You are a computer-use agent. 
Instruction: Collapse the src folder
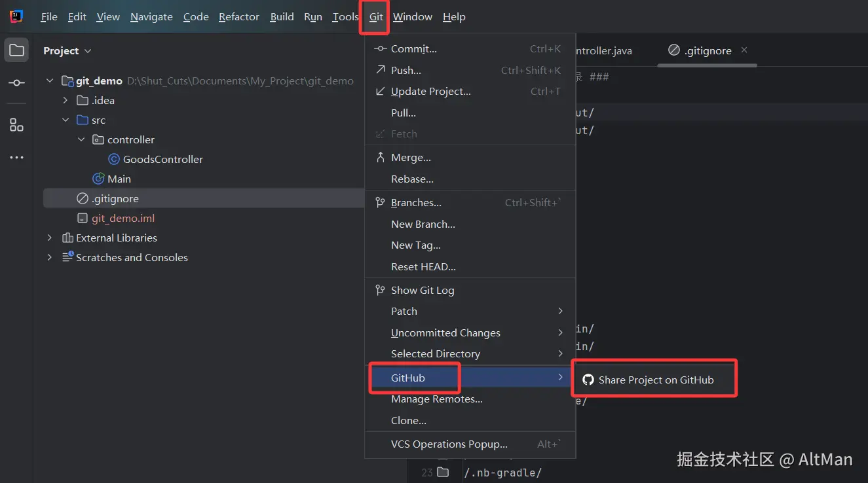[x=66, y=120]
